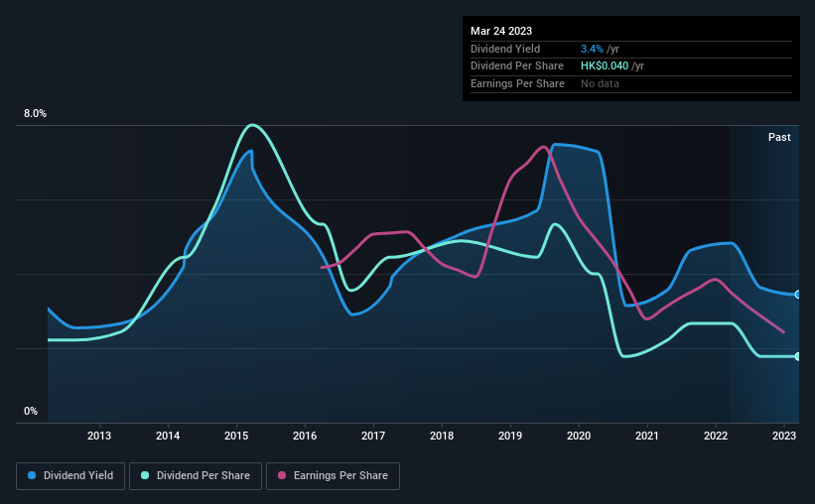Click the 2023 x-axis label

[x=784, y=436]
